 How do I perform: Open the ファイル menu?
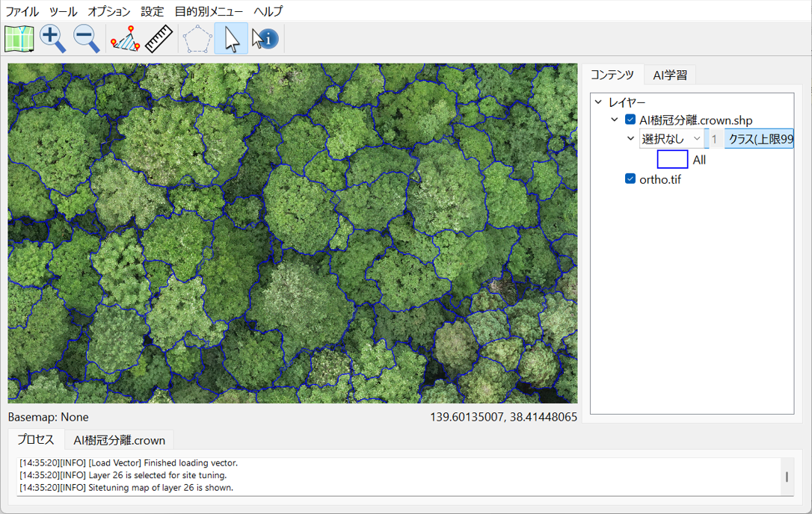coord(22,11)
